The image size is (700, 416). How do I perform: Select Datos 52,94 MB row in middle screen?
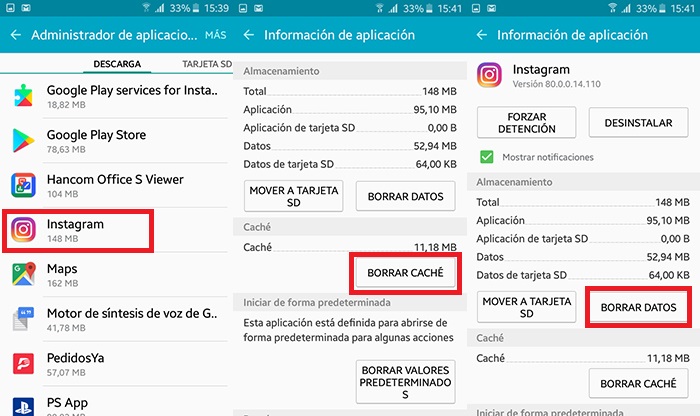350,146
